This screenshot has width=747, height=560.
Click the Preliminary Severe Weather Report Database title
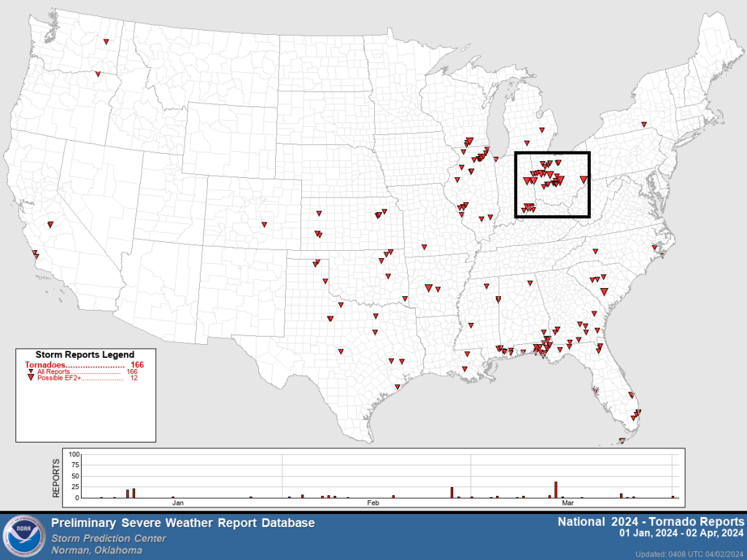pyautogui.click(x=182, y=523)
